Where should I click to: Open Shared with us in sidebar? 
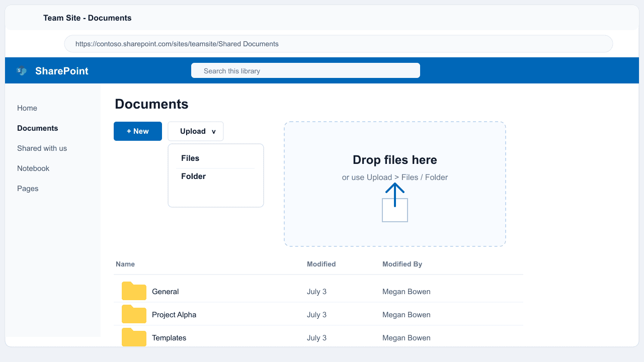point(42,148)
